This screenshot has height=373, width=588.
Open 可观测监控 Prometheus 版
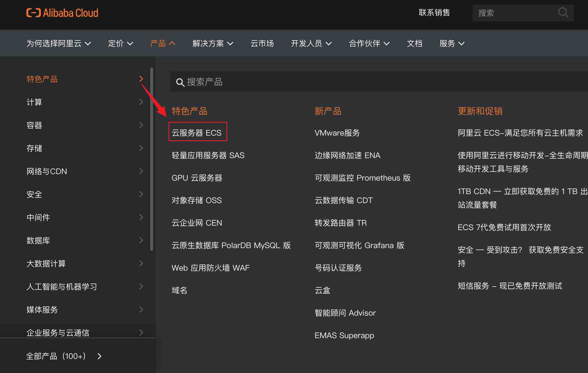pos(363,178)
